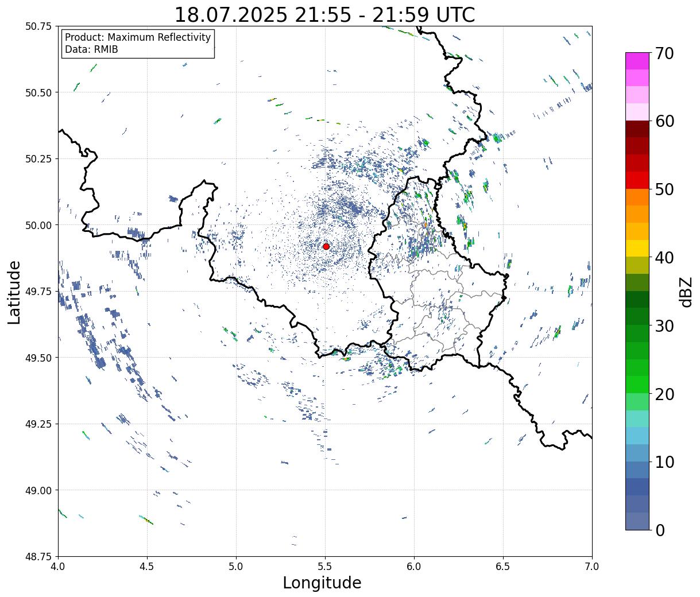
Task: Click the latitude tick label 48.75
Action: [x=38, y=557]
